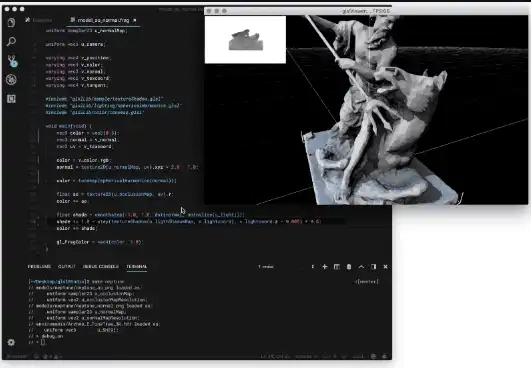Click the 'void main(void) {' line

pos(69,126)
